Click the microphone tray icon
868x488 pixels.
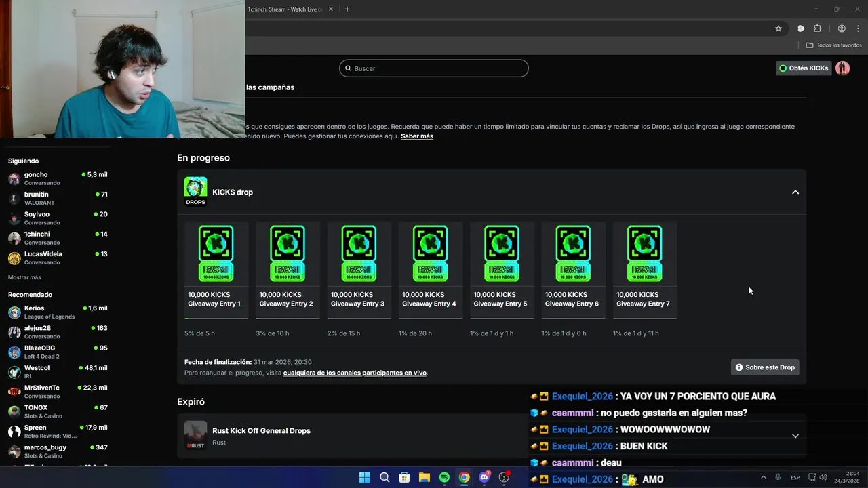pos(778,477)
